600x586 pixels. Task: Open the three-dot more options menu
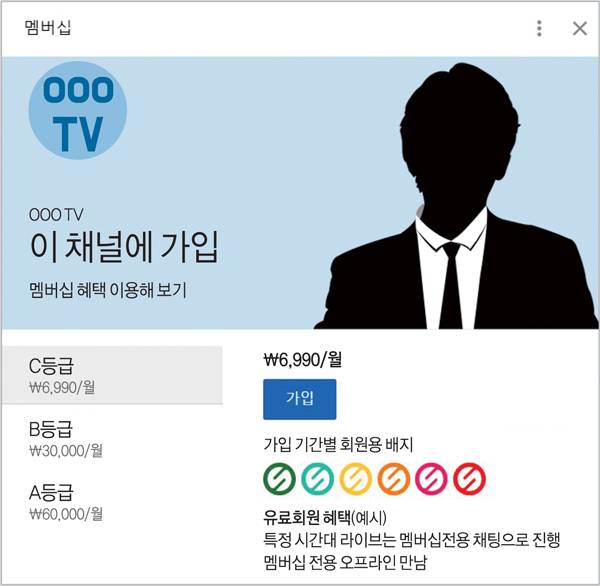pyautogui.click(x=539, y=28)
